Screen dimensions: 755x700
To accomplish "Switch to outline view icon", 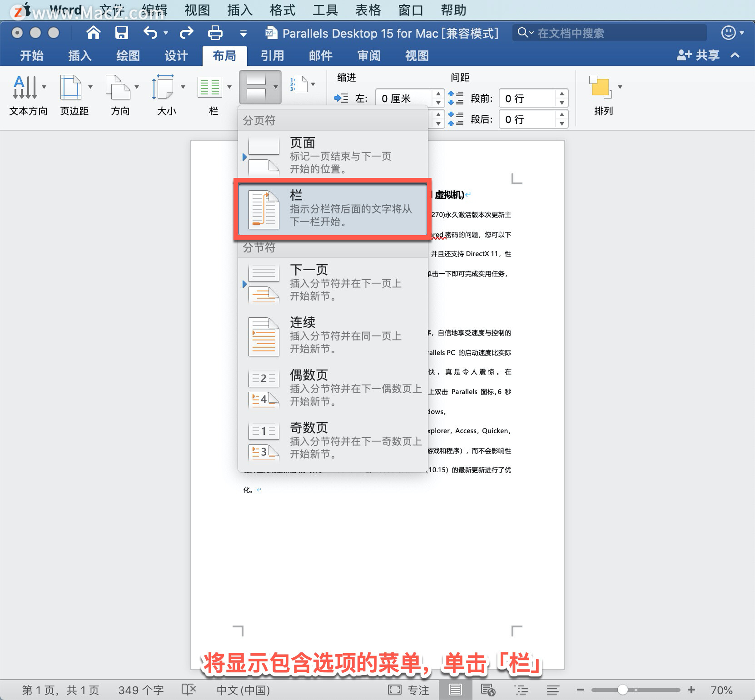I will click(521, 690).
